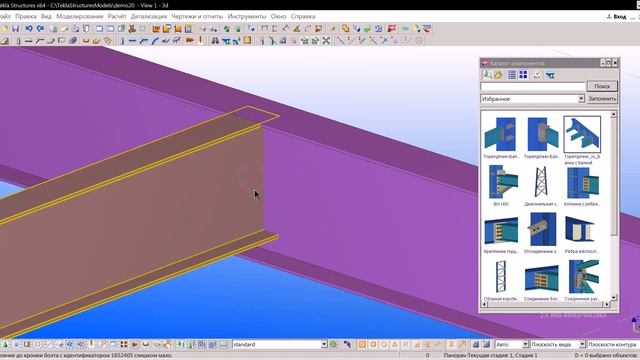Open the Плоскость вида dropdown
The height and width of the screenshot is (360, 640).
click(582, 344)
